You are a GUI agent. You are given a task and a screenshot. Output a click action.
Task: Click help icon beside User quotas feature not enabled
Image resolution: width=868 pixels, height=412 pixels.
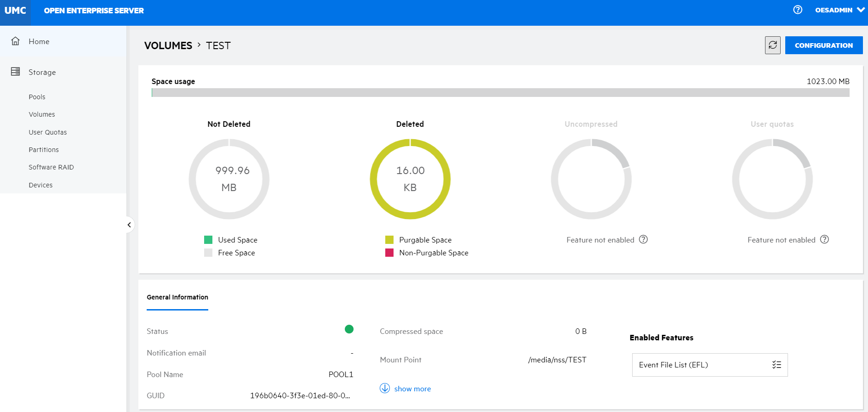point(824,239)
